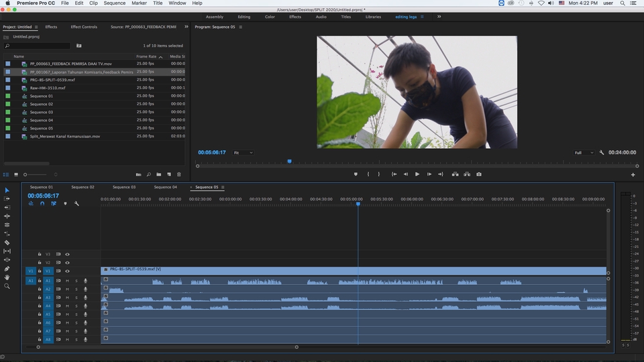Select the Razor tool
The height and width of the screenshot is (362, 644).
tap(7, 243)
